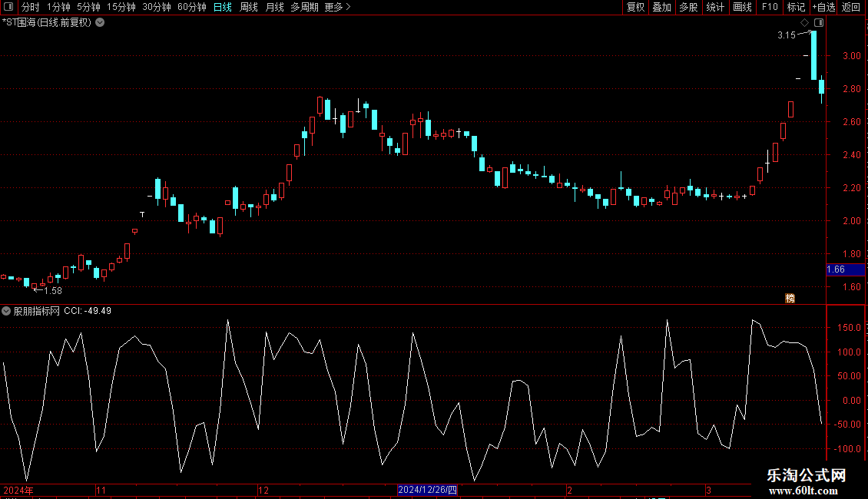The image size is (868, 499).
Task: Click the month 2 label on time axis
Action: click(570, 490)
